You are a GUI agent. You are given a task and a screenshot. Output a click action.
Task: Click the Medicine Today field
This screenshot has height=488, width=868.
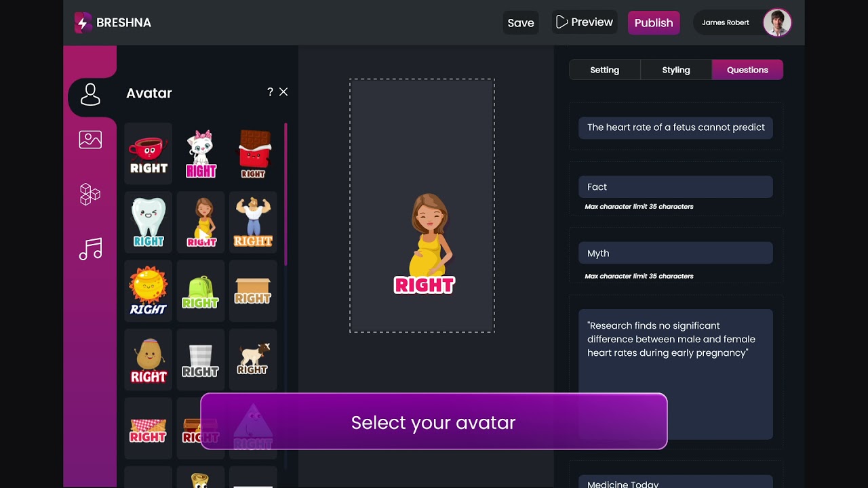click(x=675, y=482)
